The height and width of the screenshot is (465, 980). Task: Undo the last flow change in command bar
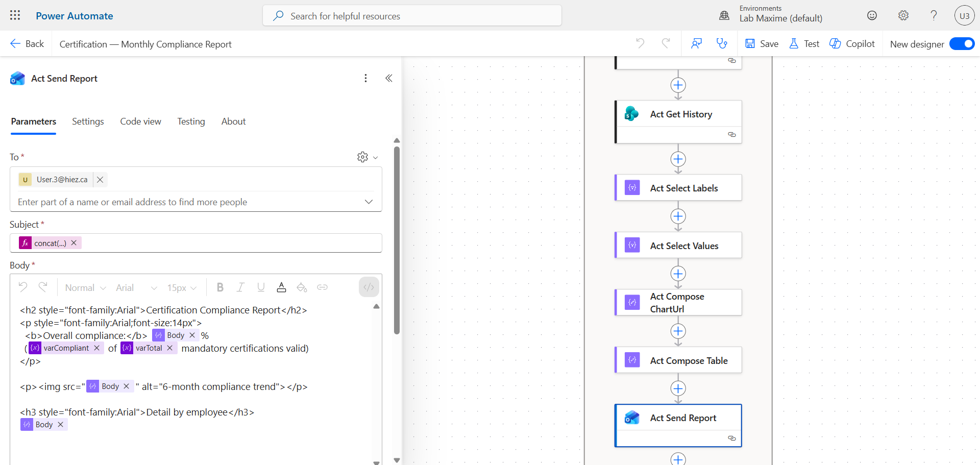(x=640, y=43)
